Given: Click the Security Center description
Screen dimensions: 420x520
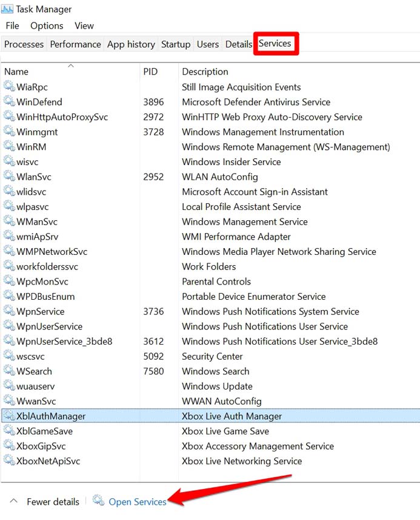Looking at the screenshot, I should [x=212, y=356].
